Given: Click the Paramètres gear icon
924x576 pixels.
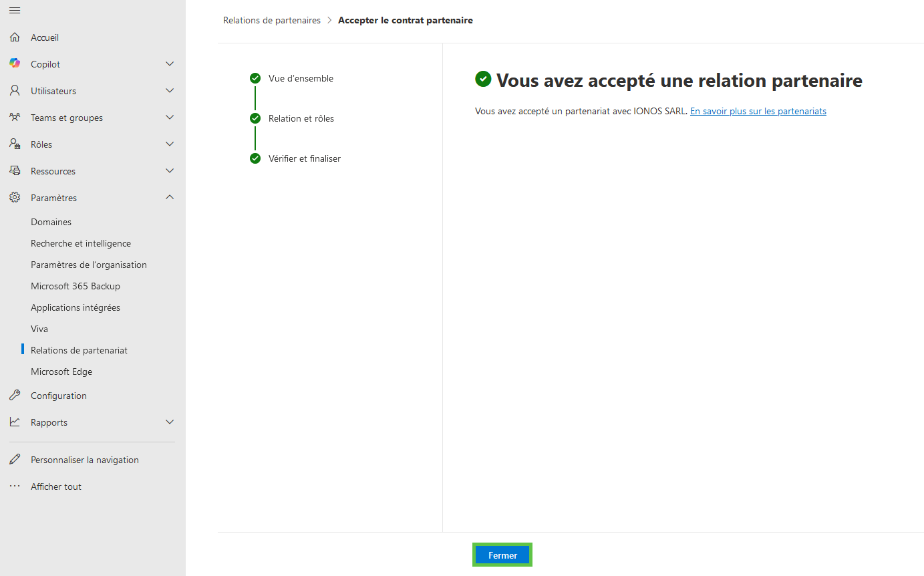Looking at the screenshot, I should 15,198.
